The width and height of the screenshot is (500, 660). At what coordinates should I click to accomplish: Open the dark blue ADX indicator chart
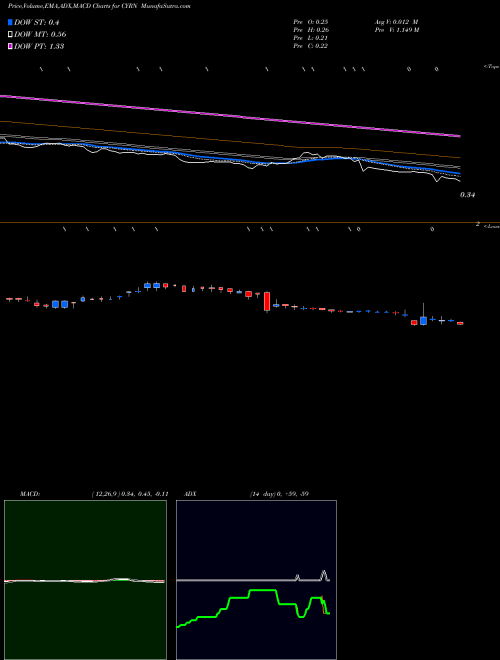(256, 580)
